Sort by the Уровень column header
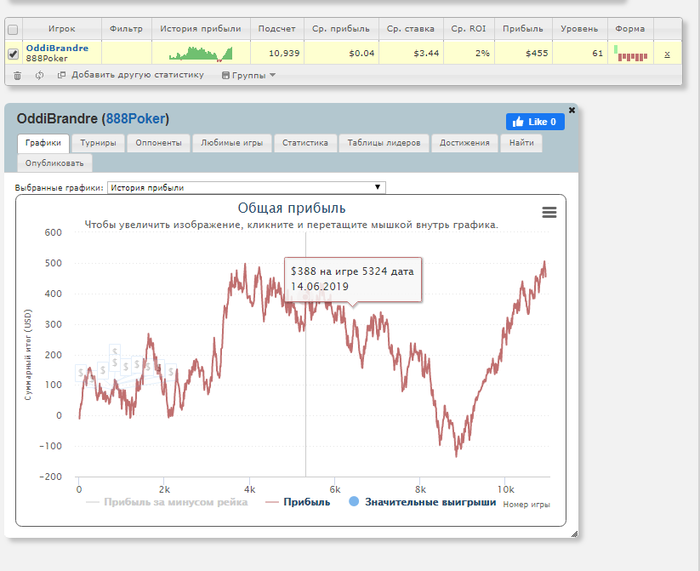The height and width of the screenshot is (571, 700). 579,29
